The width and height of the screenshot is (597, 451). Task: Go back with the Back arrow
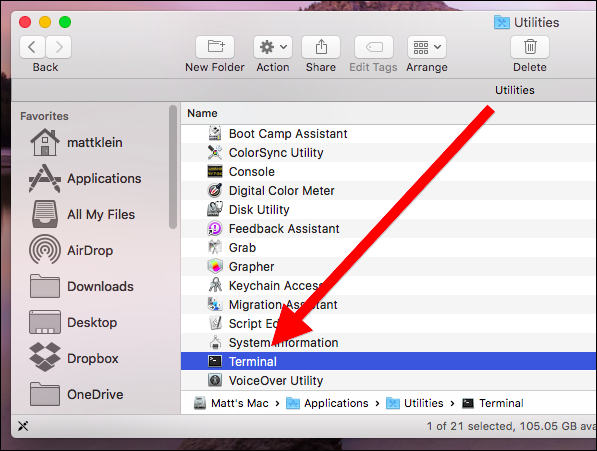point(32,47)
